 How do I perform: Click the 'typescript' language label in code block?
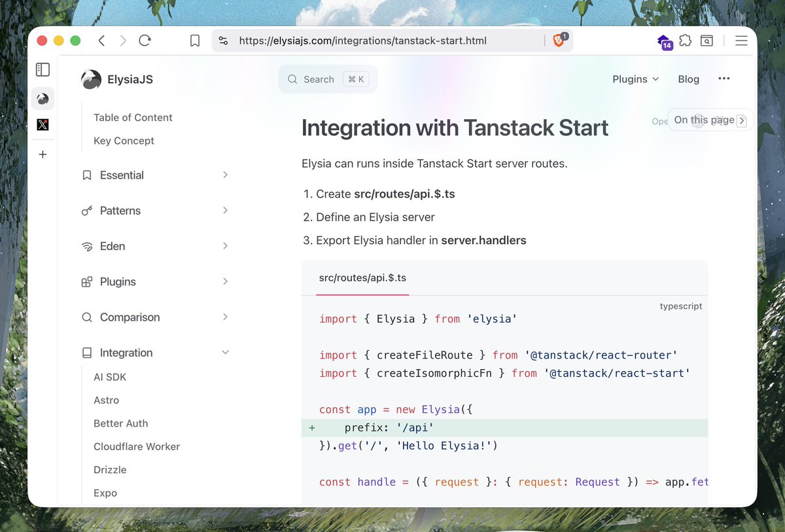(681, 306)
